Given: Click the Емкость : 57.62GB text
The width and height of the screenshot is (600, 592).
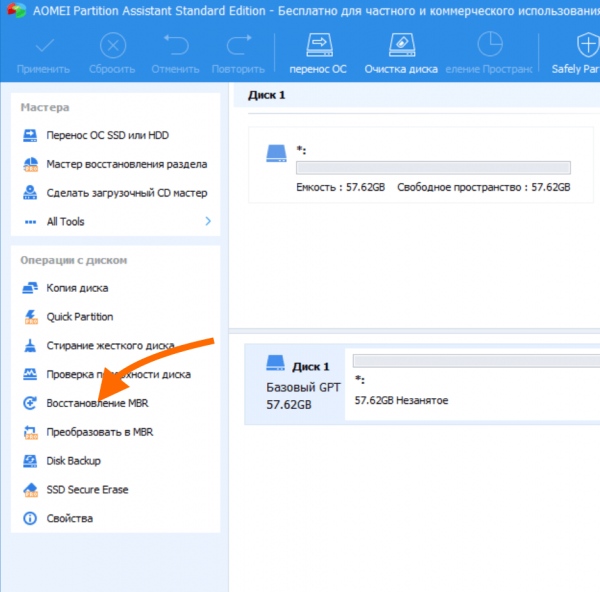Looking at the screenshot, I should tap(341, 188).
